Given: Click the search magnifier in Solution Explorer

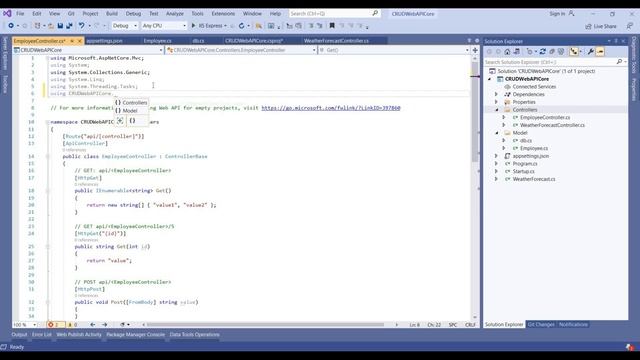Looking at the screenshot, I should [x=619, y=62].
